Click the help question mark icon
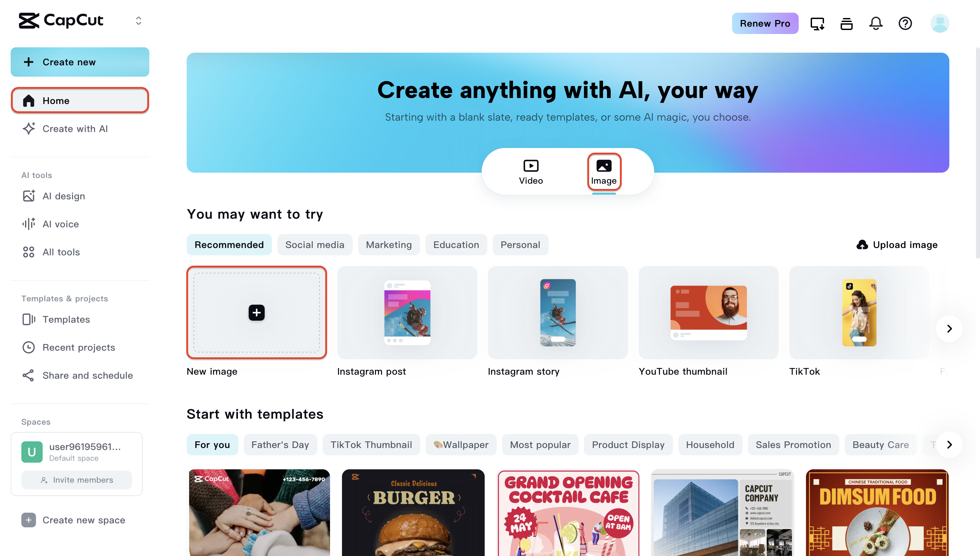Image resolution: width=980 pixels, height=556 pixels. (x=905, y=24)
